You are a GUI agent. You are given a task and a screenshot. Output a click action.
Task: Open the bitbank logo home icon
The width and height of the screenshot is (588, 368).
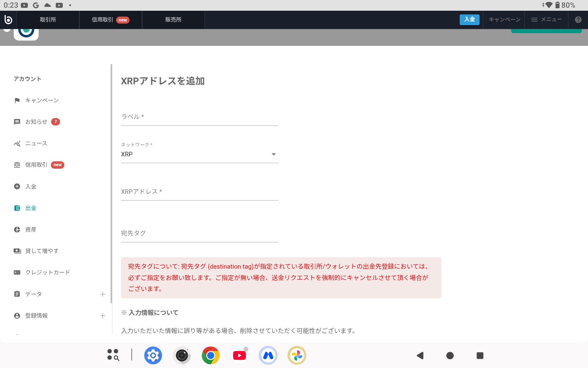(x=8, y=20)
